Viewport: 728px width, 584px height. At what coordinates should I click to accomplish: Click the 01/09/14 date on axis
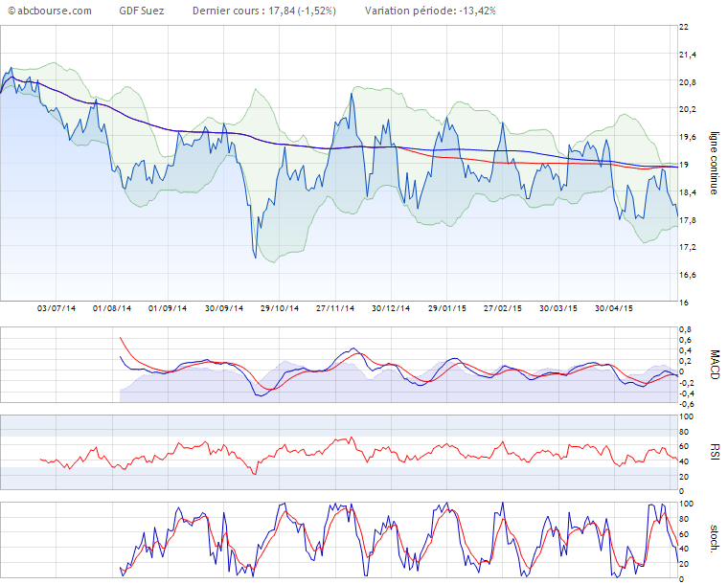pos(167,308)
